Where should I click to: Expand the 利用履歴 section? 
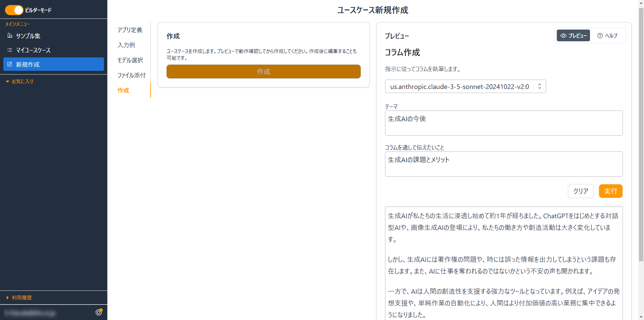19,298
